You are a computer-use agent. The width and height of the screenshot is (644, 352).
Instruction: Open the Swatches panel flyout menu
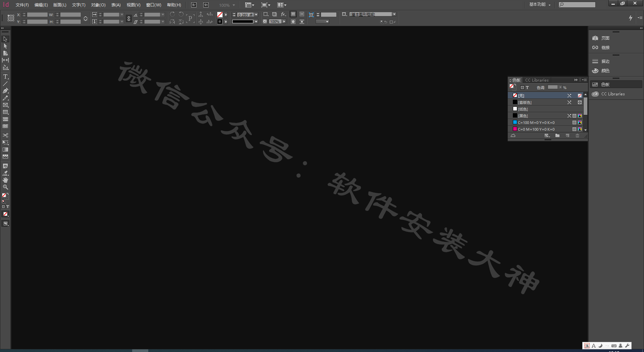click(585, 80)
